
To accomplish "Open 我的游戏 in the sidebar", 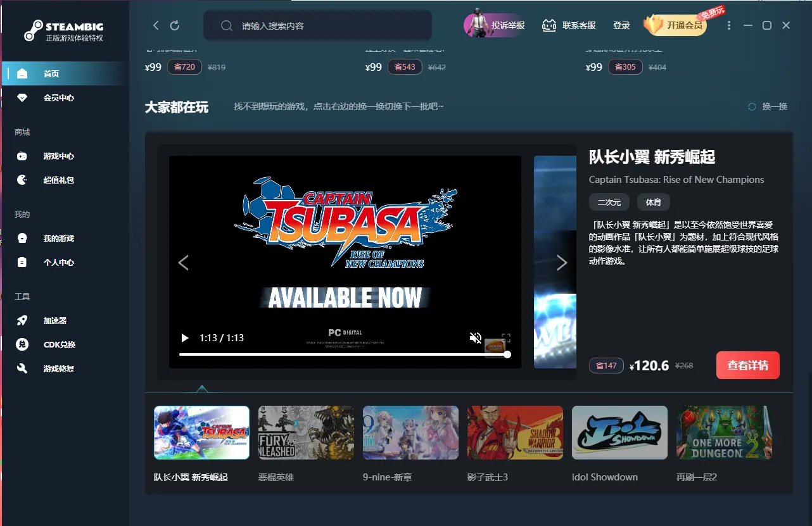I will coord(65,238).
